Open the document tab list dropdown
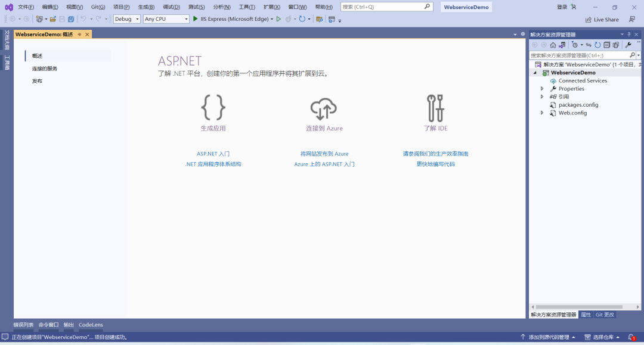Screen dimensions: 644x345 (x=515, y=35)
